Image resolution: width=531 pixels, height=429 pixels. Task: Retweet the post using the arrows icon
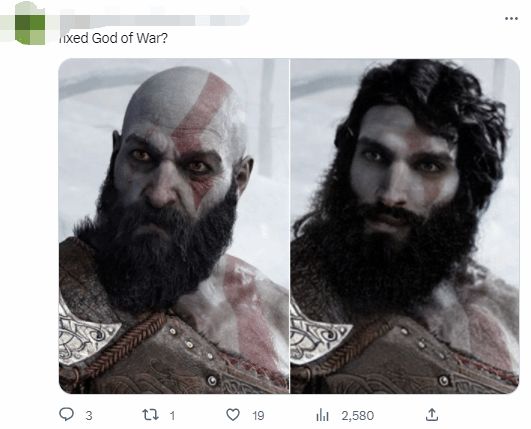(150, 414)
